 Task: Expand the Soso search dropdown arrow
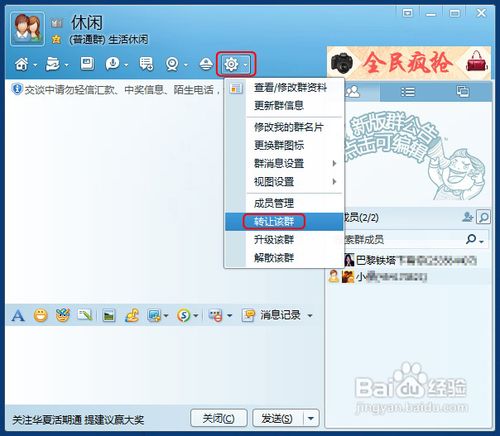pyautogui.click(x=196, y=315)
